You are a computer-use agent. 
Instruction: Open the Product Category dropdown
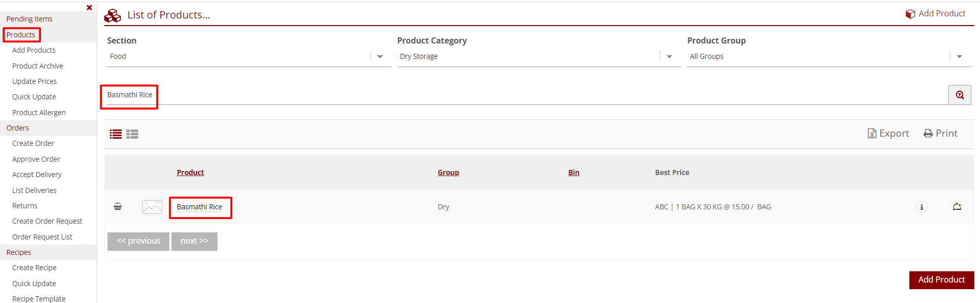coord(669,57)
